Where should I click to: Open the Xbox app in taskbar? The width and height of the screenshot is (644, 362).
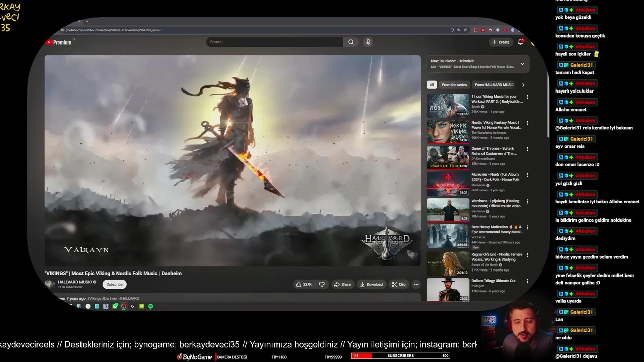(x=115, y=306)
